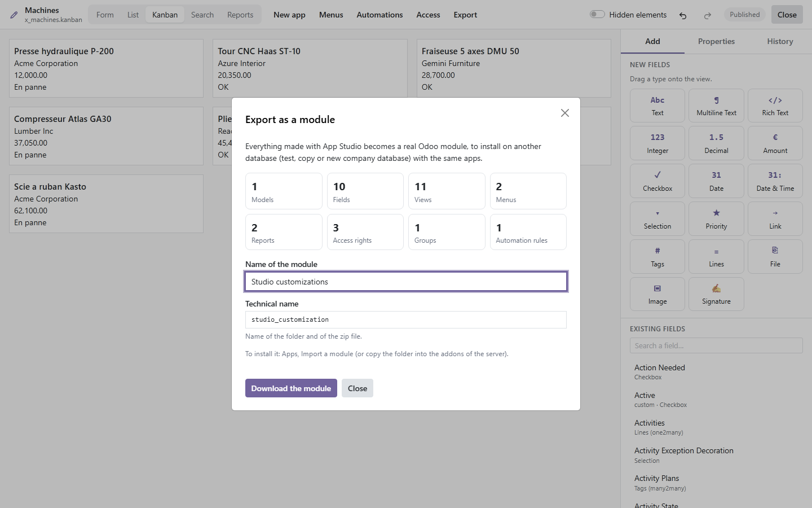This screenshot has height=508, width=812.
Task: Open the History panel tab
Action: click(x=780, y=41)
